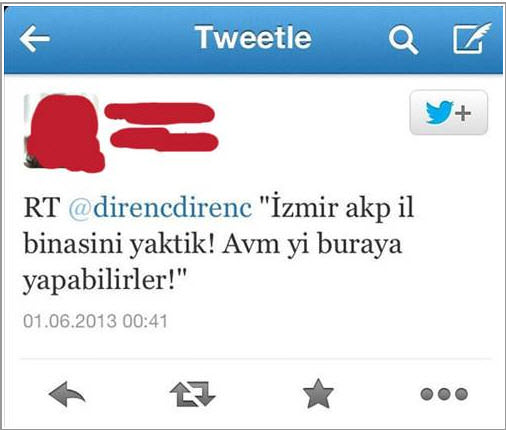Tap the red-covered profile picture
The image size is (506, 430).
(x=64, y=132)
